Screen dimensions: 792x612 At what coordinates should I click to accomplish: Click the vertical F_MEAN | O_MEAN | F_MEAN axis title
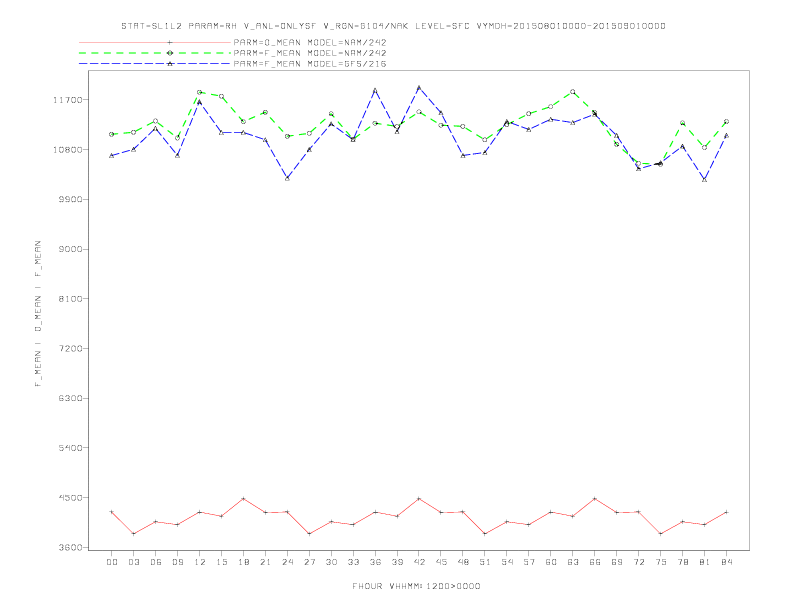point(38,314)
